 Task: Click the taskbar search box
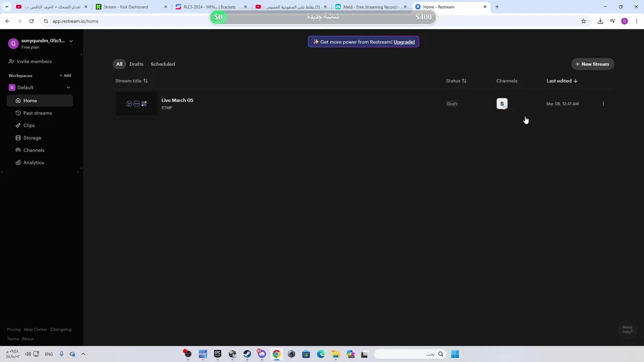point(410,354)
